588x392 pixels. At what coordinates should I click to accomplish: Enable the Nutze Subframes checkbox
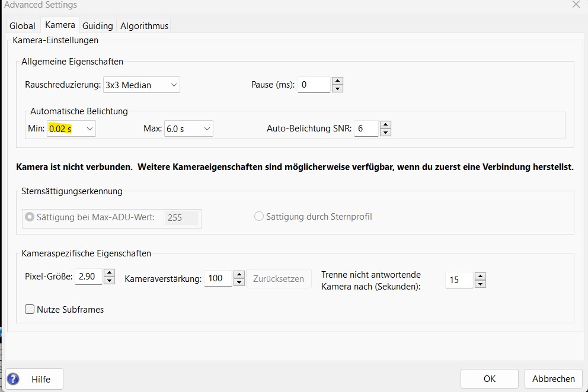(x=30, y=309)
